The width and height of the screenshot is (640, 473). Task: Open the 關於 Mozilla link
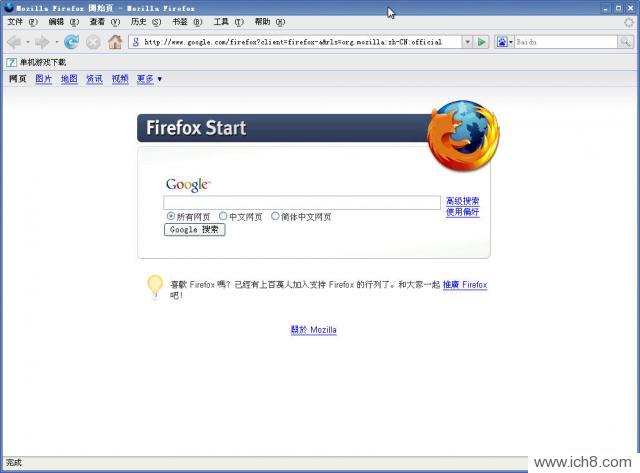(313, 329)
